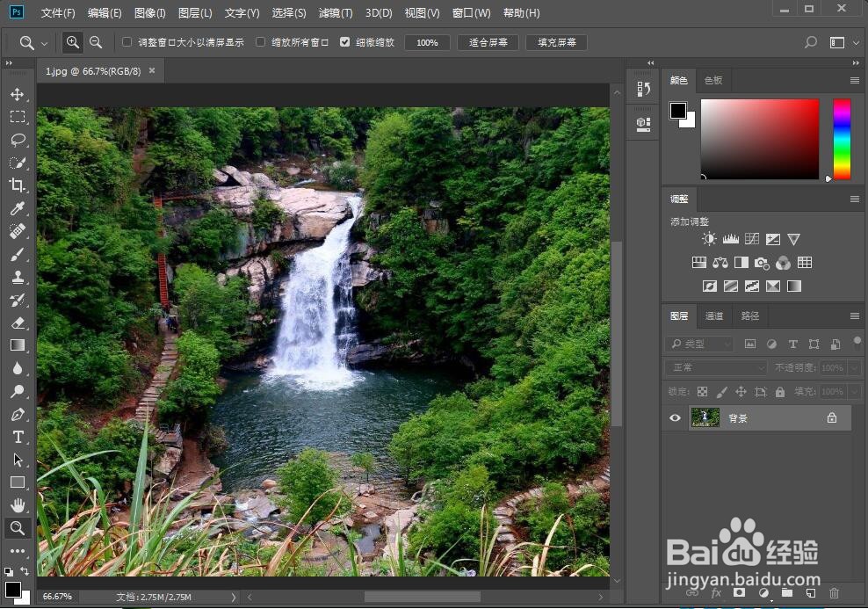Click the 填充屏幕 button

coord(556,43)
